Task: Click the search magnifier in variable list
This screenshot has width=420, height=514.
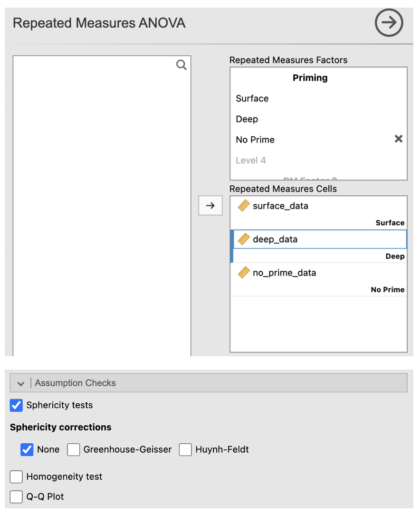Action: click(x=181, y=65)
